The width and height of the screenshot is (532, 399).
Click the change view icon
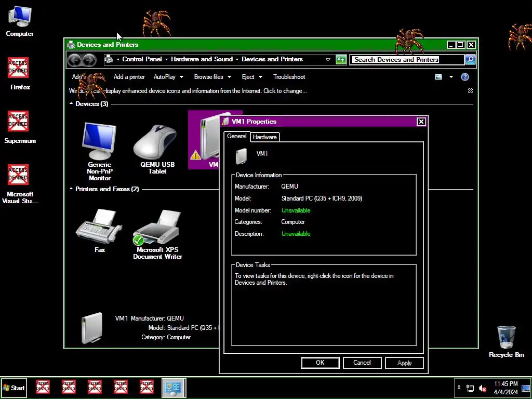(x=438, y=77)
